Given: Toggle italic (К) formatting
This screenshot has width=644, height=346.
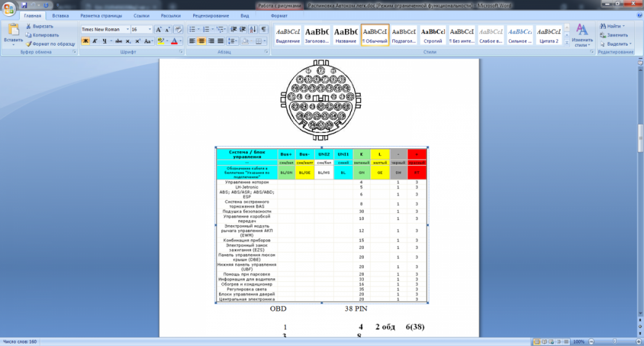Looking at the screenshot, I should coord(95,41).
